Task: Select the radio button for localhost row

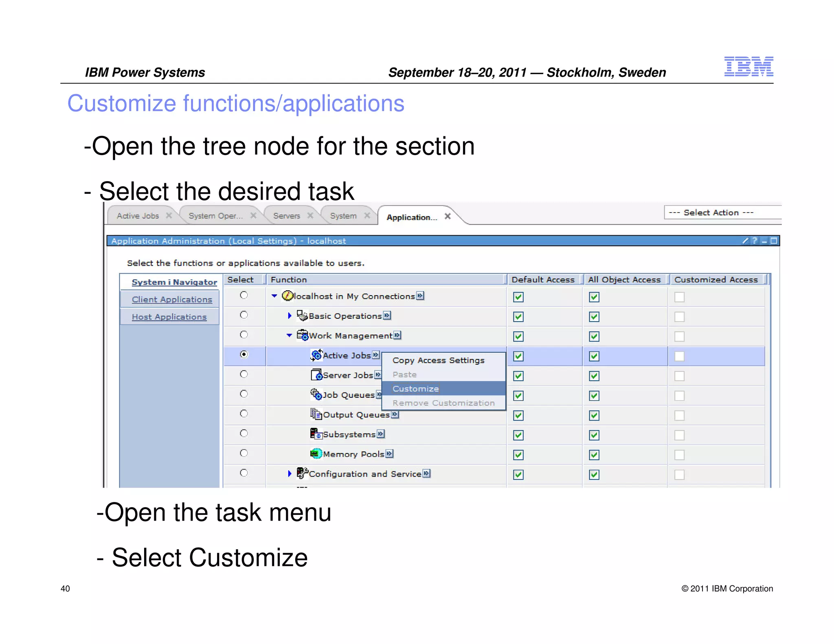Action: tap(244, 295)
